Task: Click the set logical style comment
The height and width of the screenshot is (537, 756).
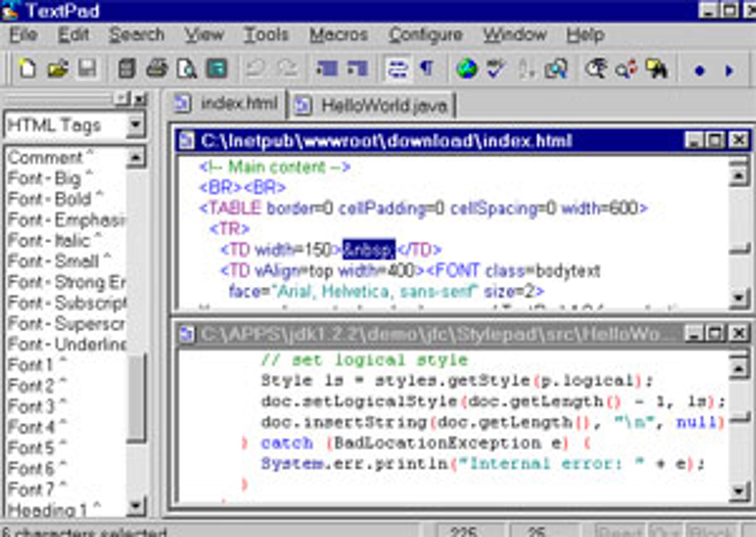Action: (x=364, y=360)
